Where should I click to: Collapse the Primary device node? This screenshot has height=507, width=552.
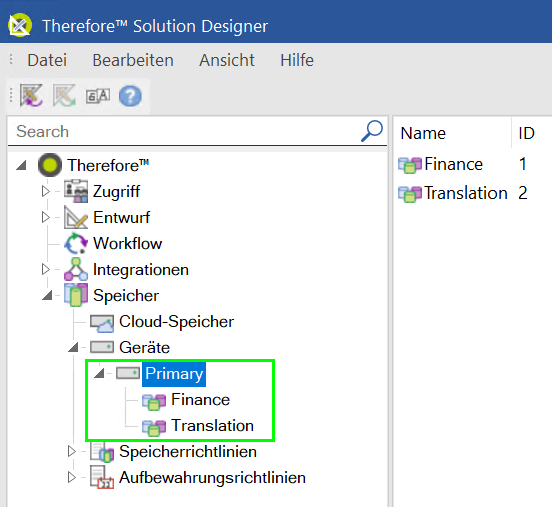point(99,374)
